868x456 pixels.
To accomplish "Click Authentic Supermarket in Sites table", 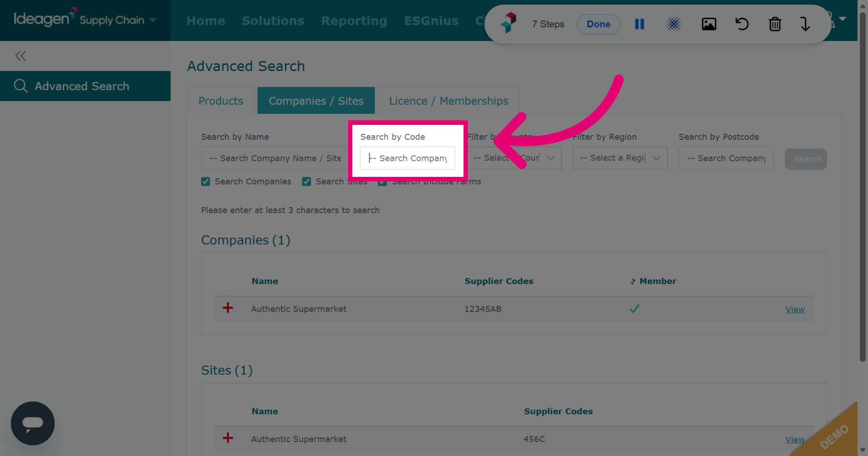I will tap(299, 439).
